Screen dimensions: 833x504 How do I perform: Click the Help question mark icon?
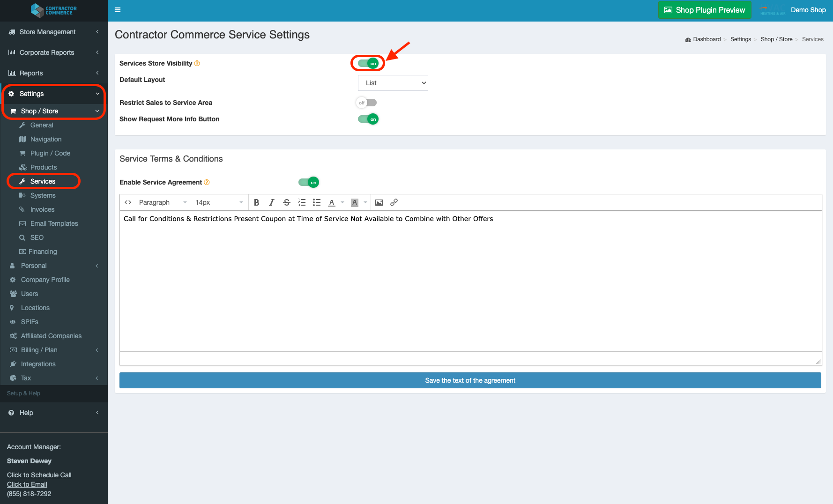tap(11, 413)
